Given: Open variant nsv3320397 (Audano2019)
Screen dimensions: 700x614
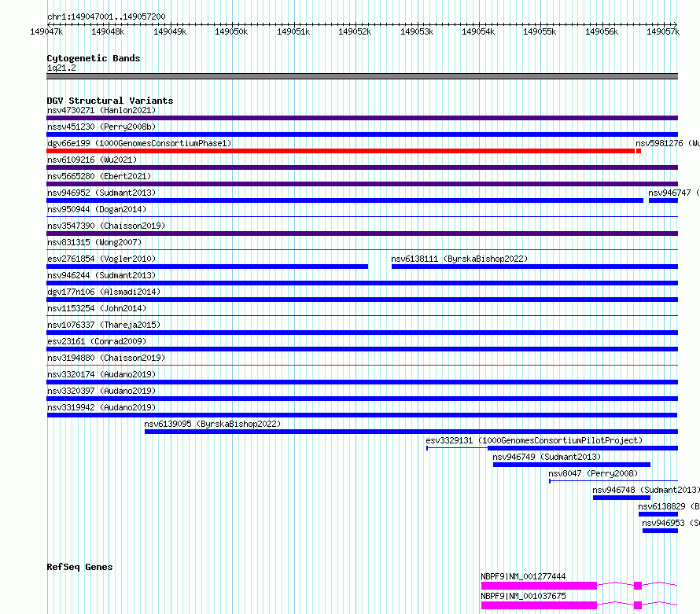Looking at the screenshot, I should (101, 391).
